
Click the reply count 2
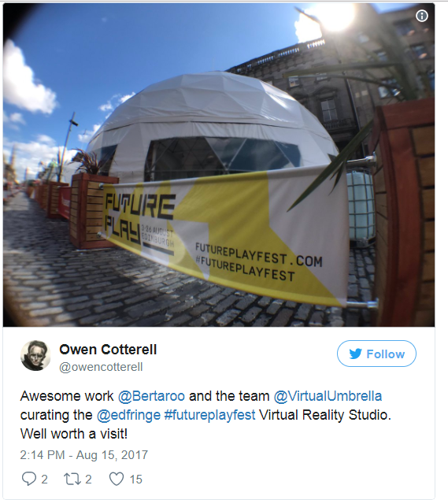click(44, 480)
